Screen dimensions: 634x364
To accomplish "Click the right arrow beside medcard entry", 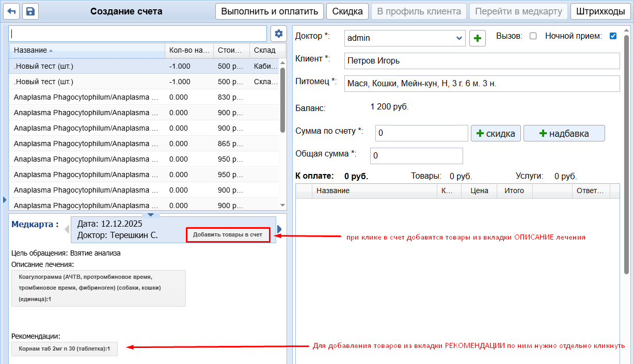I will [280, 229].
